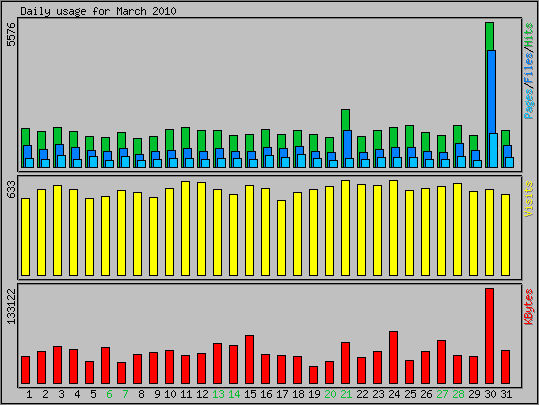Screen dimensions: 539x405
Task: Click the green day 21 axis label
Action: [x=346, y=394]
